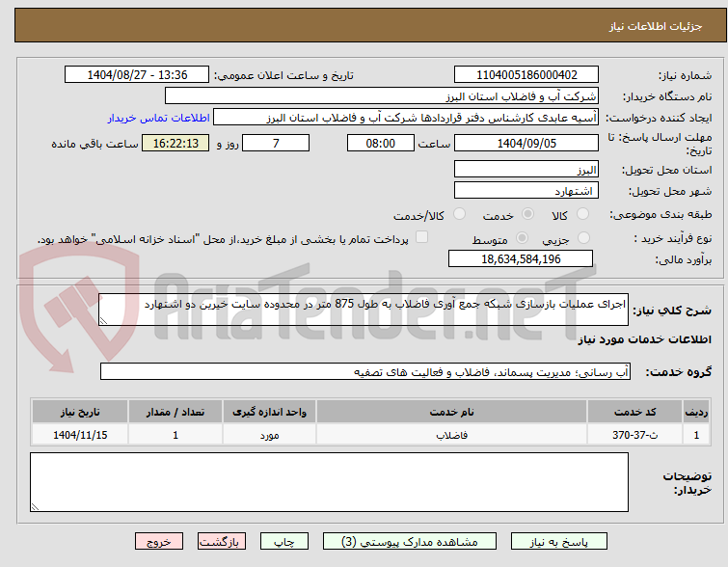Click the empty توضیحات خریدار textarea
The width and height of the screenshot is (728, 567).
[330, 482]
